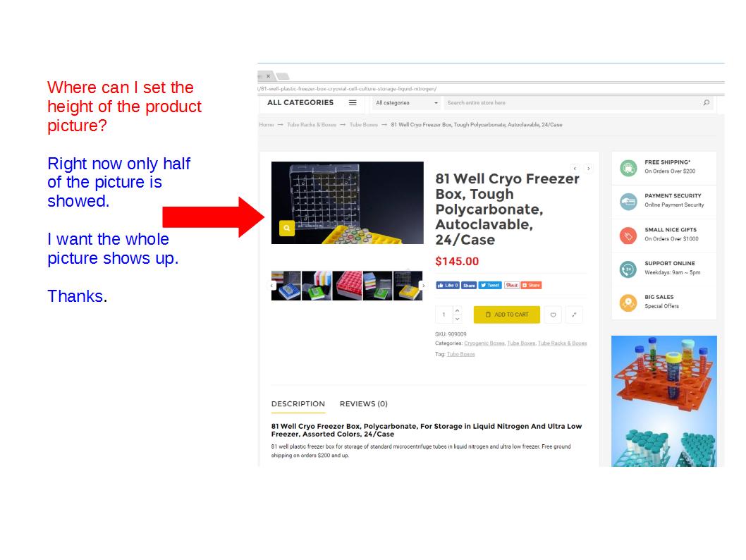Add product to wishlist with heart icon
The image size is (746, 560).
553,315
